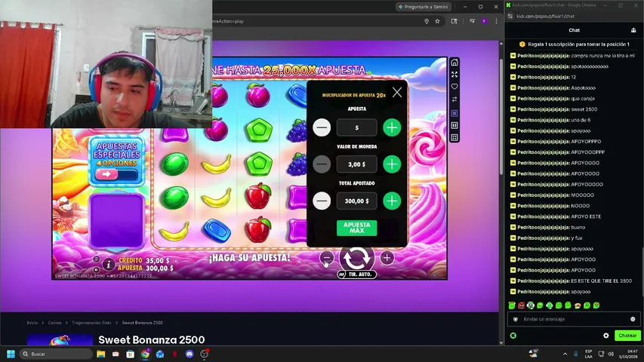
Task: Click the scroll-down arrow on casino page
Action: click(x=501, y=342)
